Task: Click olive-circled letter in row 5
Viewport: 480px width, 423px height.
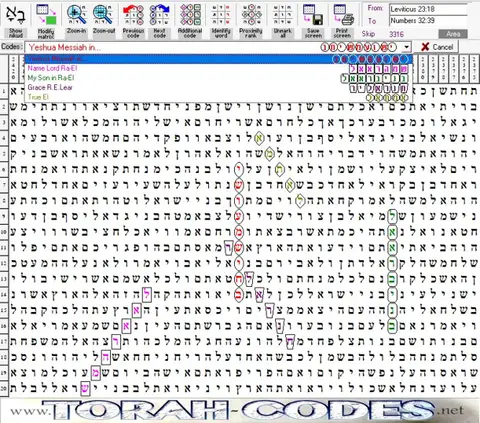Action: click(x=269, y=154)
